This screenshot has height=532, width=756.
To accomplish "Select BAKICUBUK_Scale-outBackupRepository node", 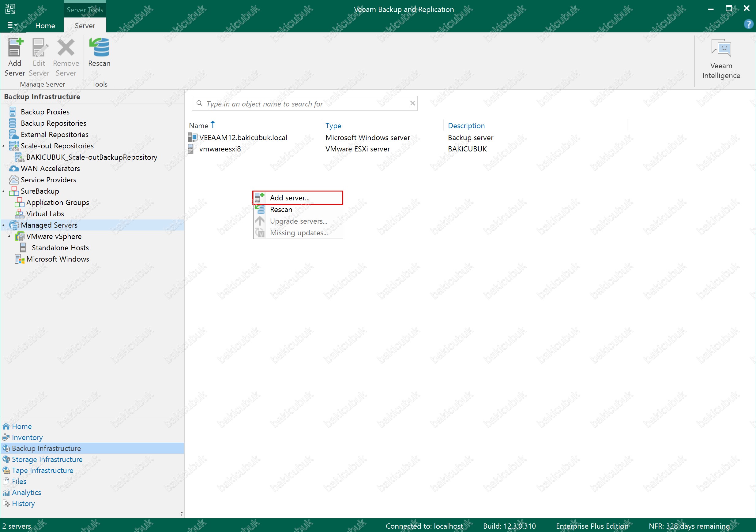I will (x=91, y=157).
